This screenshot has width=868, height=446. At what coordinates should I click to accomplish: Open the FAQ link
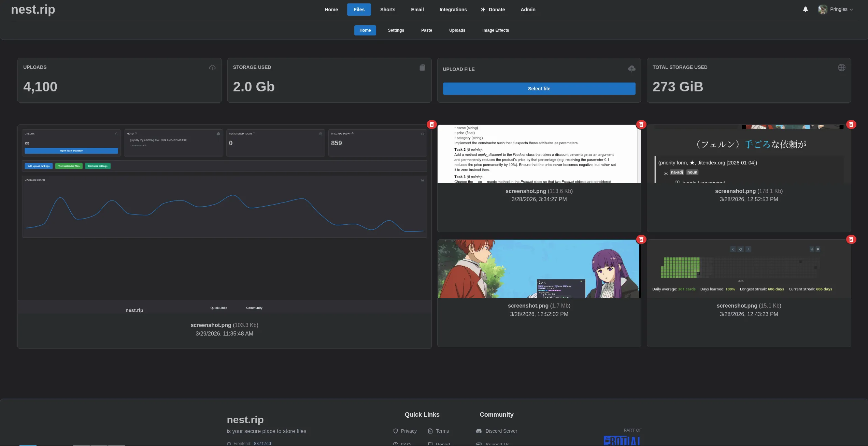pyautogui.click(x=405, y=444)
